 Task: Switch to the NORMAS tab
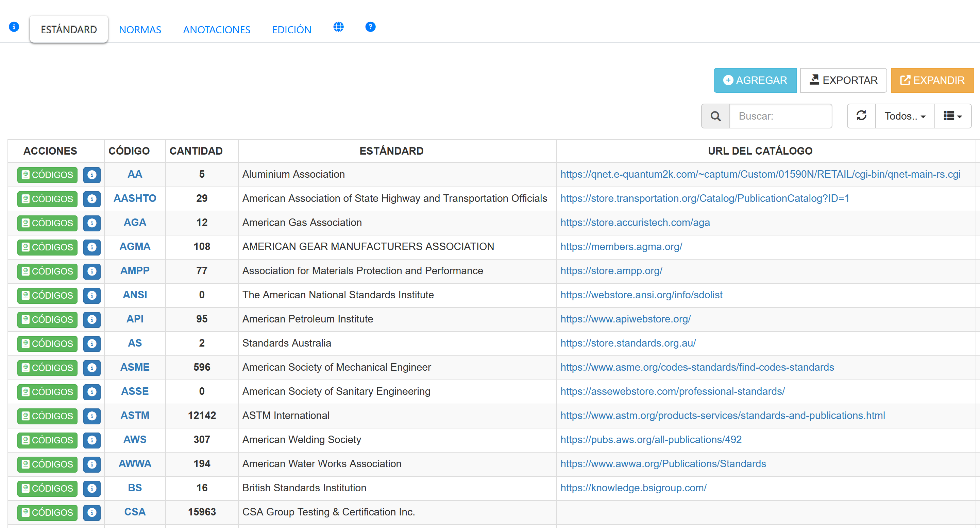click(x=140, y=30)
